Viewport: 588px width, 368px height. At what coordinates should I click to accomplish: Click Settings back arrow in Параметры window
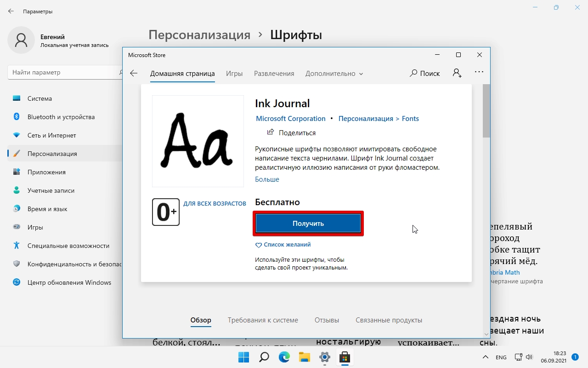tap(11, 11)
